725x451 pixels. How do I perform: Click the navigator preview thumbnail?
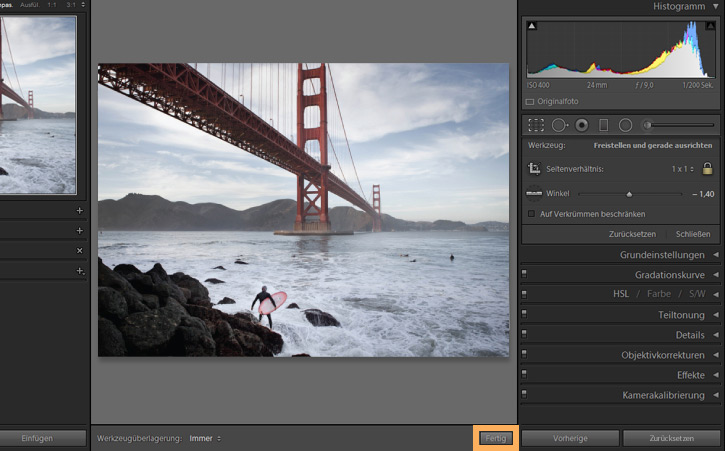38,105
